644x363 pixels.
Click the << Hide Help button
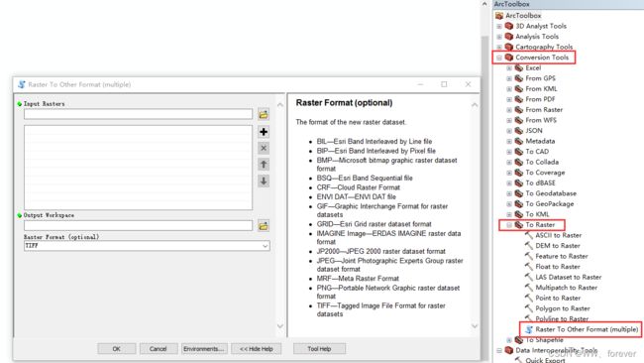[257, 348]
